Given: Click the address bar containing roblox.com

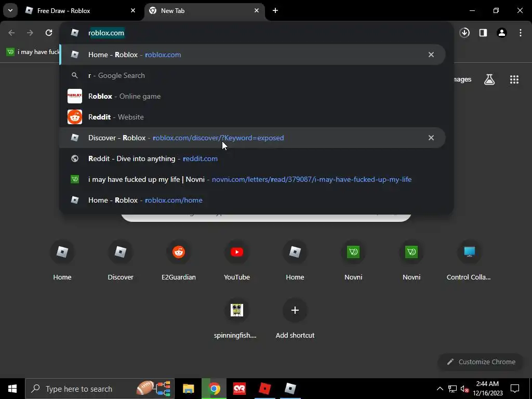Looking at the screenshot, I should tap(256, 33).
